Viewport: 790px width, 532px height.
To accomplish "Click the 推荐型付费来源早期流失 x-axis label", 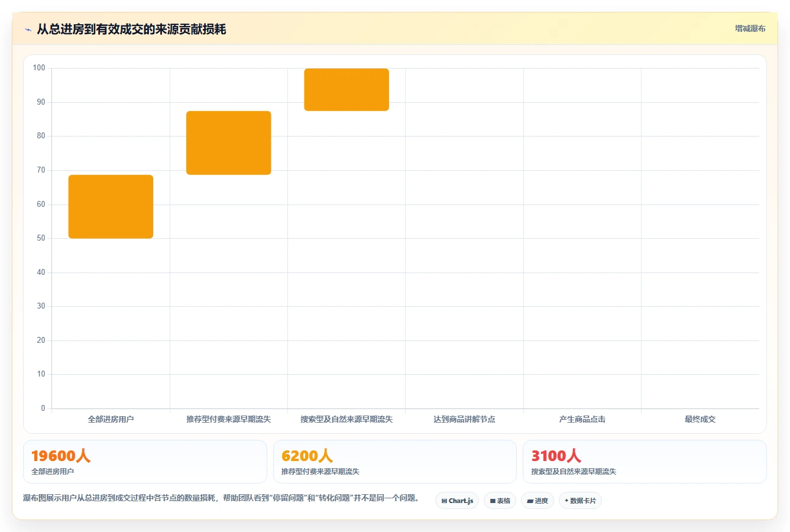I will pos(228,419).
